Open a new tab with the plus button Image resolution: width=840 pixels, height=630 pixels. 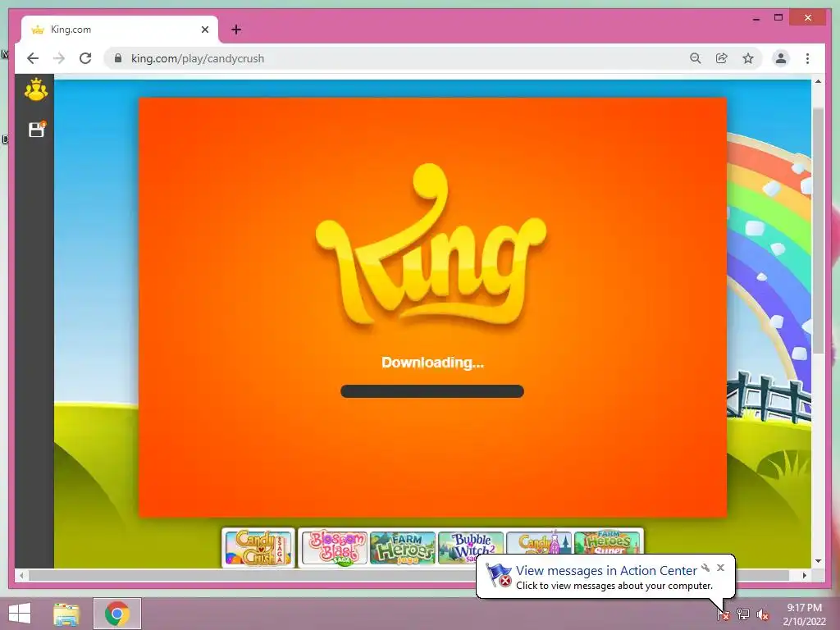(236, 30)
